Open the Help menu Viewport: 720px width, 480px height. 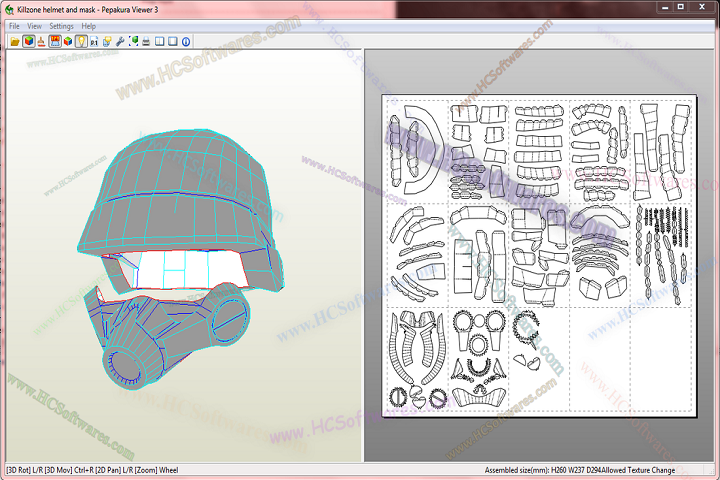(89, 26)
